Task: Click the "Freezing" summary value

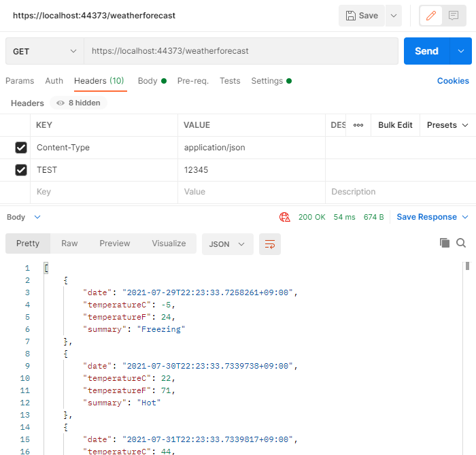Action: click(161, 329)
